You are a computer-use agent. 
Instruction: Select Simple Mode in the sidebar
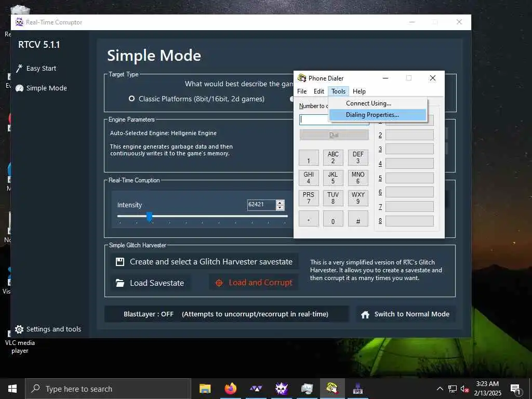point(41,88)
